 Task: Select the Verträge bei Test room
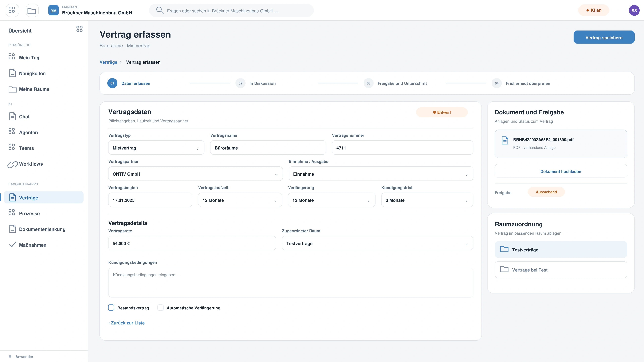(561, 269)
